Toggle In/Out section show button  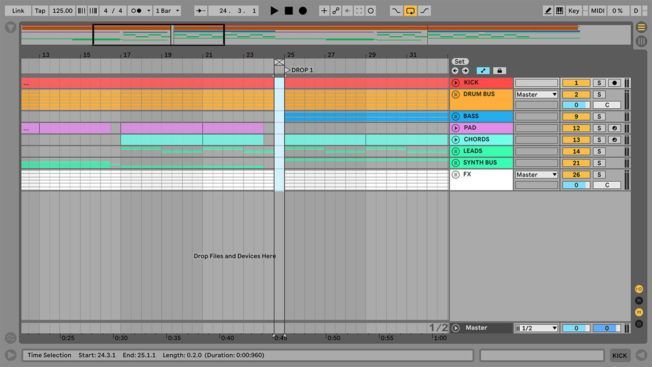point(639,289)
